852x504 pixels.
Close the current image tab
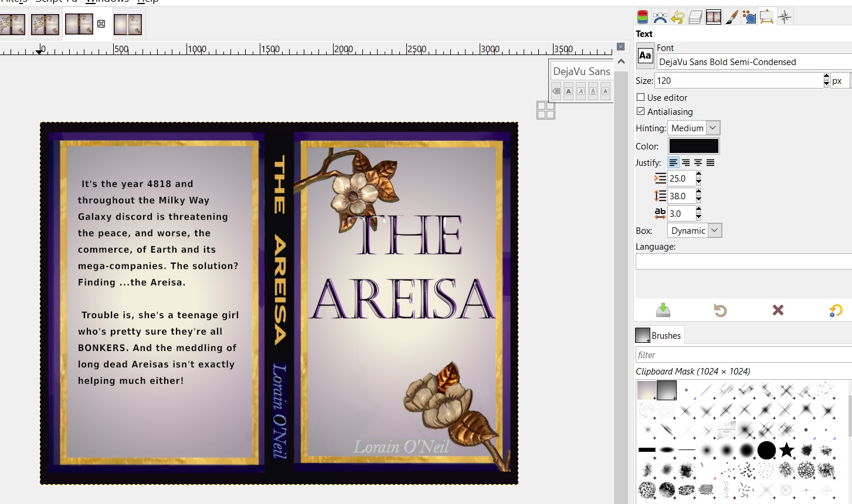click(x=101, y=24)
